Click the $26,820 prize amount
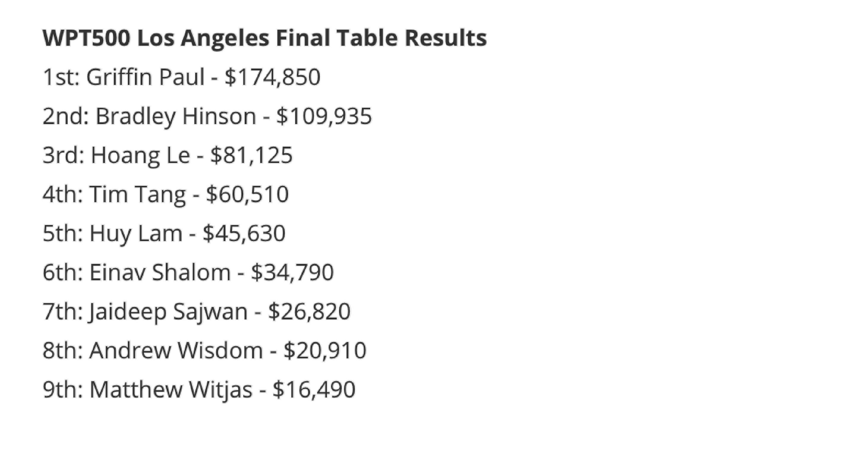 tap(309, 312)
